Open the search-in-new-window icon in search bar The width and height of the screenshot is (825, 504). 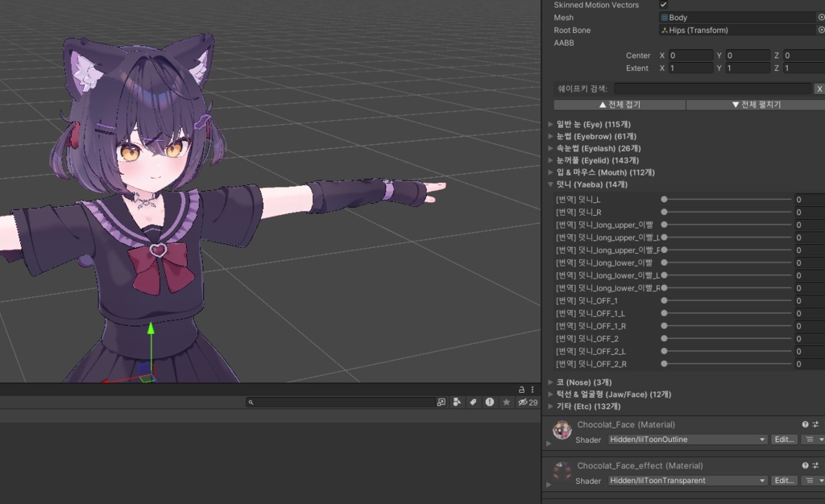tap(441, 402)
